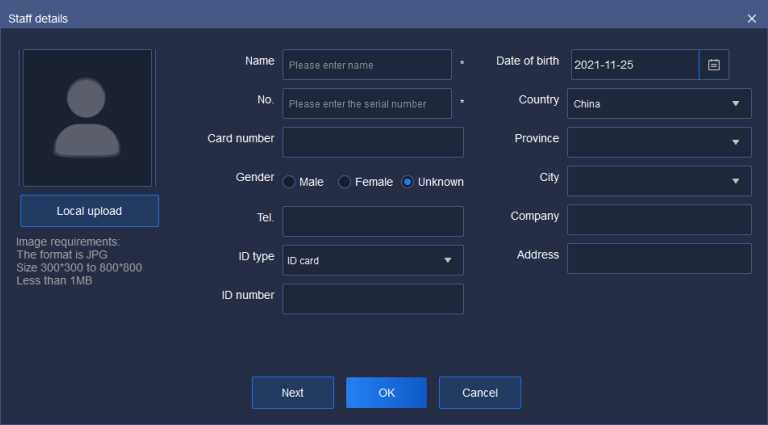The width and height of the screenshot is (768, 425).
Task: Focus the ID number input box
Action: coord(373,299)
